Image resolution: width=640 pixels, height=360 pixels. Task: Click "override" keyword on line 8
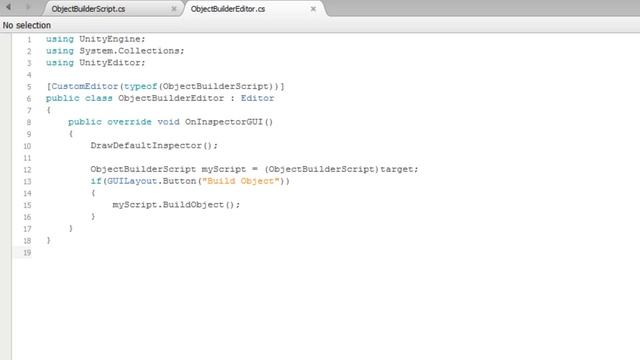tap(129, 122)
